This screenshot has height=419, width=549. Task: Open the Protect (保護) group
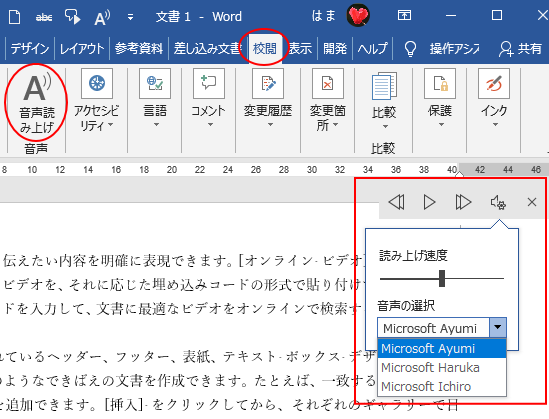pos(440,99)
